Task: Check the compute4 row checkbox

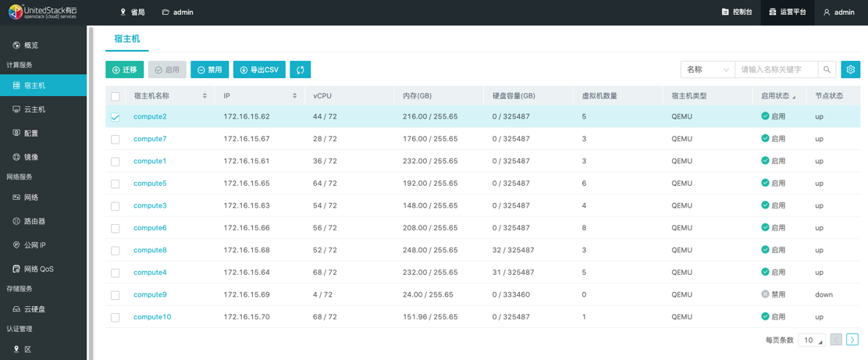Action: (x=116, y=273)
